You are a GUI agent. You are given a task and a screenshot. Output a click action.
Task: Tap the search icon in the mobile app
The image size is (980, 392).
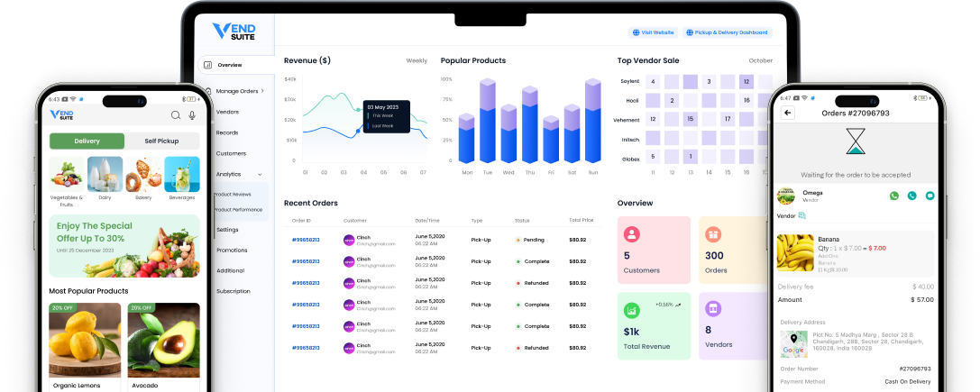point(175,115)
